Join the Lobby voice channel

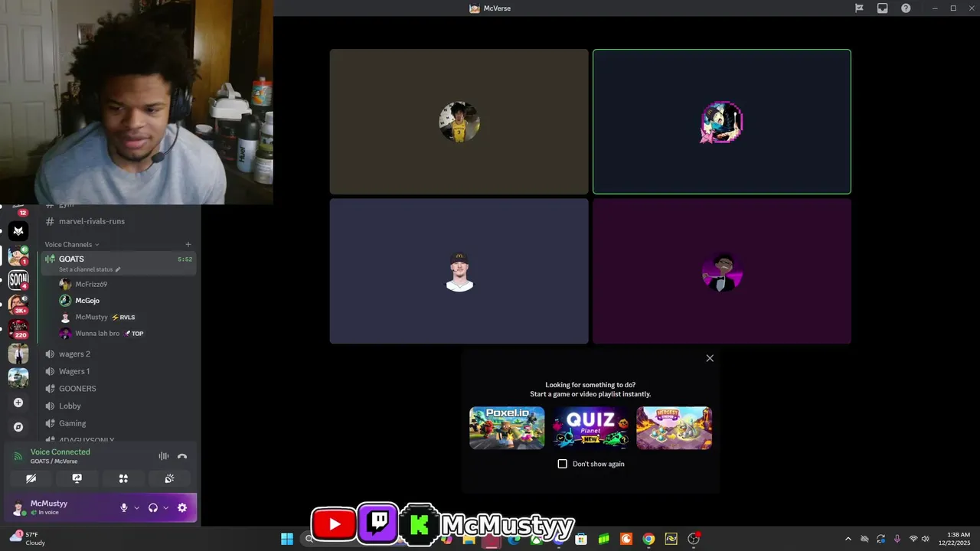pyautogui.click(x=119, y=406)
